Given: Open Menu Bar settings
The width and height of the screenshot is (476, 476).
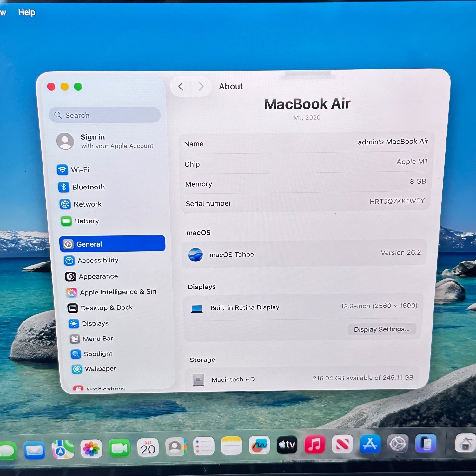Looking at the screenshot, I should (97, 339).
